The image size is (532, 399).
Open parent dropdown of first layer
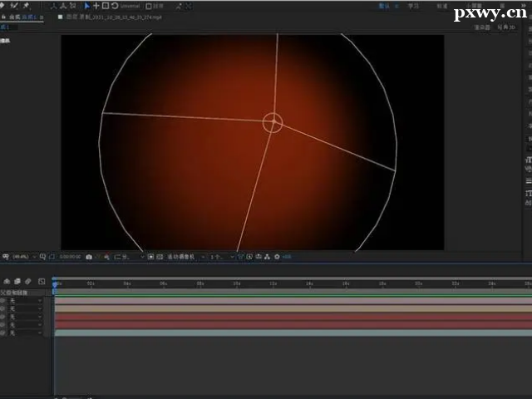(23, 301)
